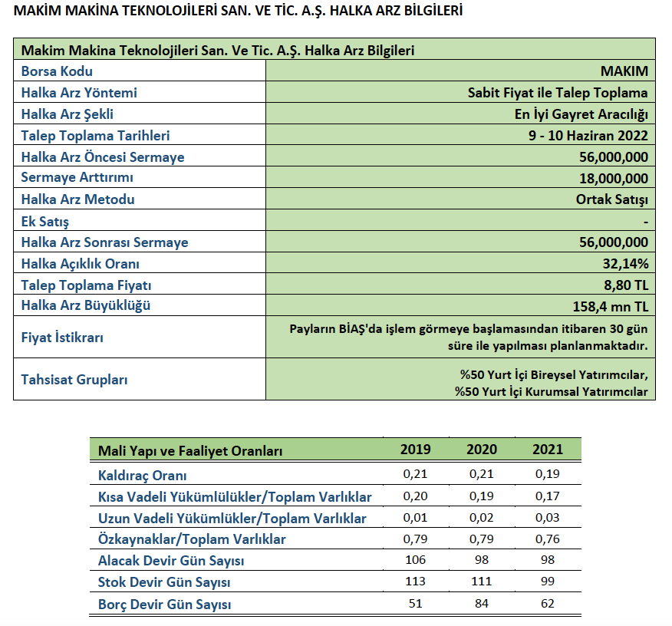Select the Sabit Fiyat ile Talep Toplama cell
Screen dimensions: 672x626
coord(558,93)
